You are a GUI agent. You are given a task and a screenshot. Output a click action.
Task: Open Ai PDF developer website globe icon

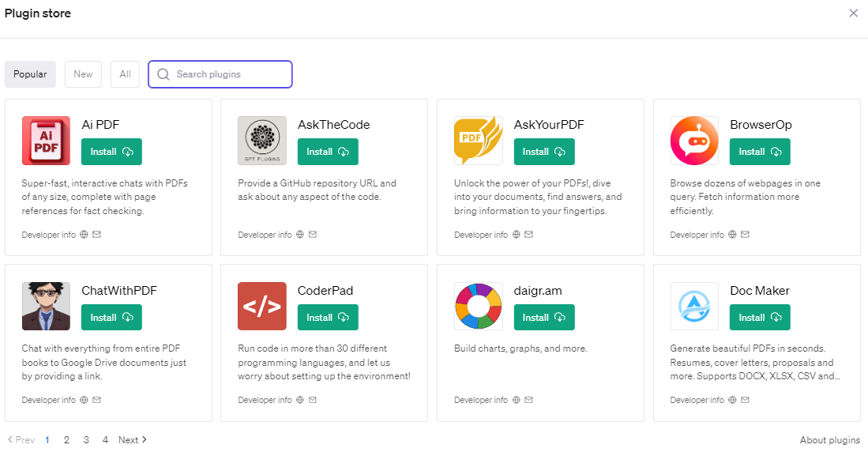click(84, 235)
